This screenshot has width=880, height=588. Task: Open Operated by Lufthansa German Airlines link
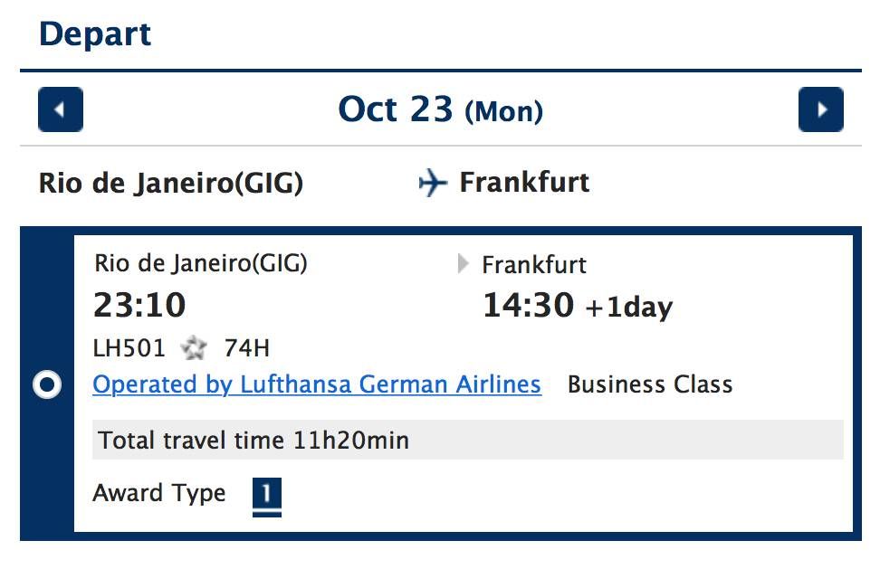(317, 384)
